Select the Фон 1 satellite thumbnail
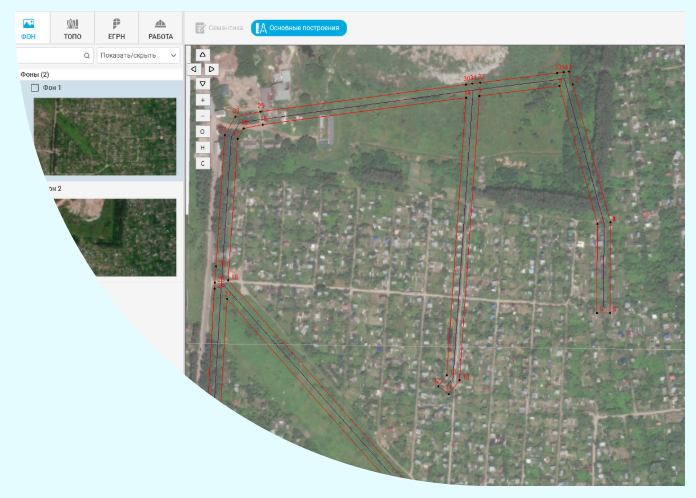 pos(104,136)
